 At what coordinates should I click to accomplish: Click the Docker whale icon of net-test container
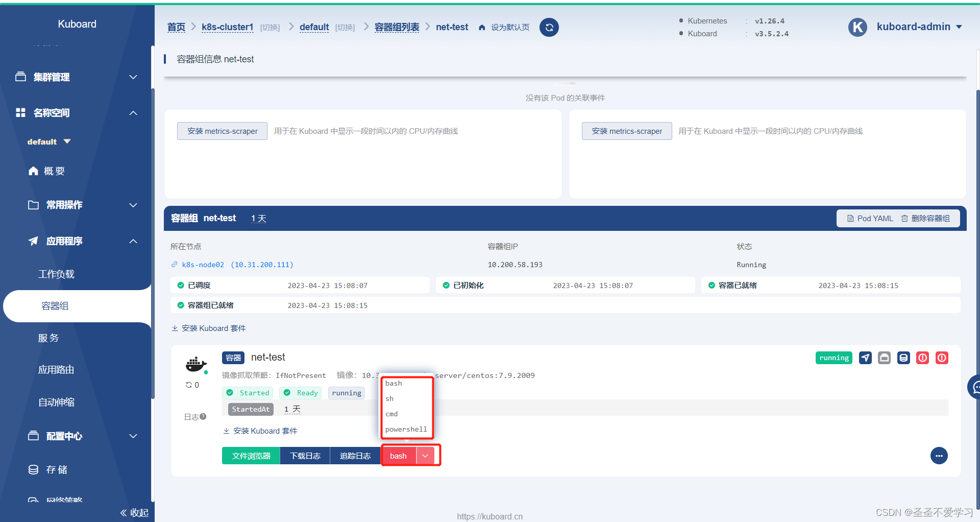(195, 364)
